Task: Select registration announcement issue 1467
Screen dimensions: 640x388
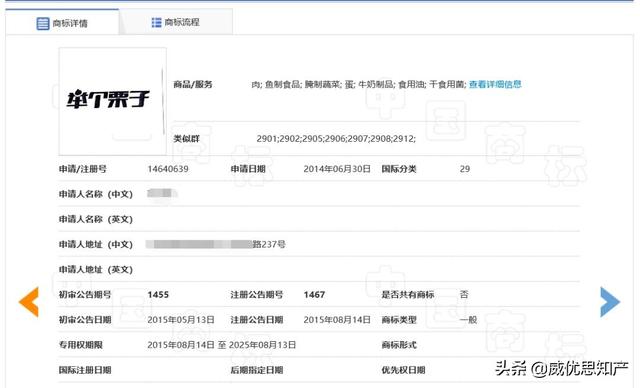Action: click(314, 295)
